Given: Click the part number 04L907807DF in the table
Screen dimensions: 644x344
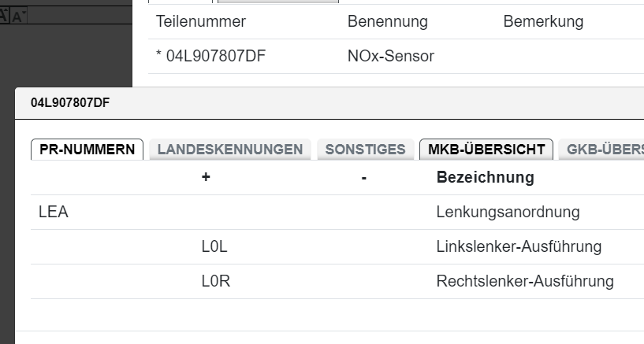Looking at the screenshot, I should coord(204,56).
